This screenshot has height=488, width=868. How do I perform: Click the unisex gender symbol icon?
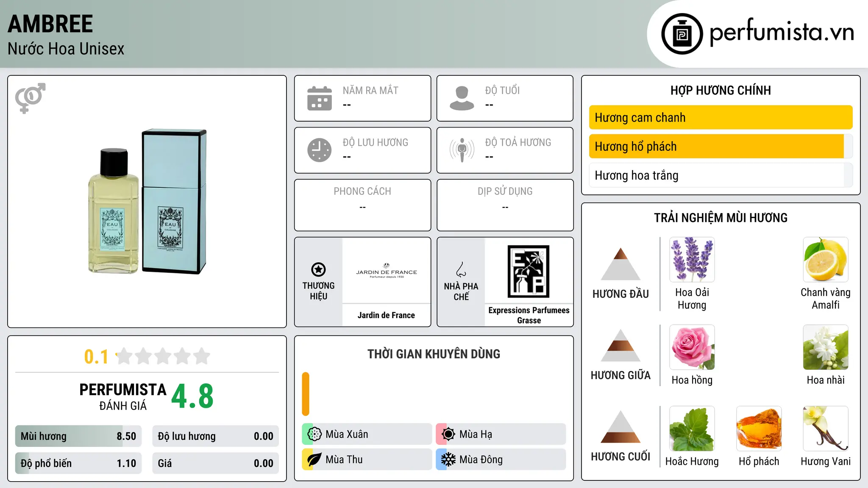pos(31,98)
